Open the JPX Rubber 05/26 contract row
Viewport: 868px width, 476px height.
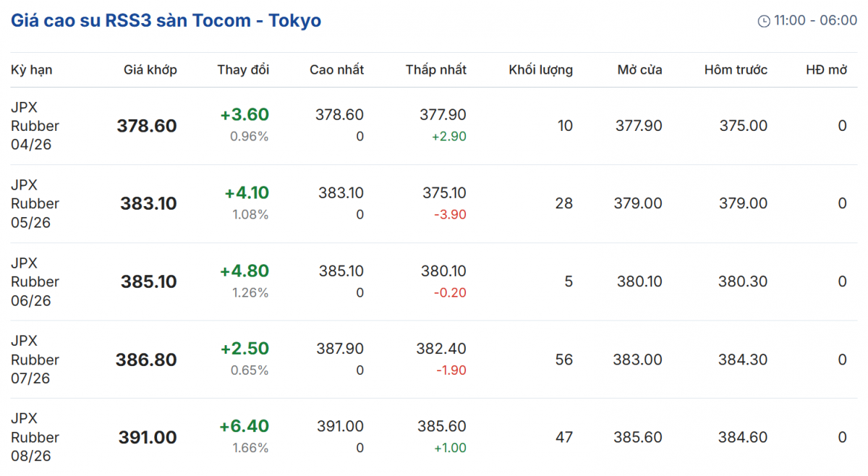[35, 203]
